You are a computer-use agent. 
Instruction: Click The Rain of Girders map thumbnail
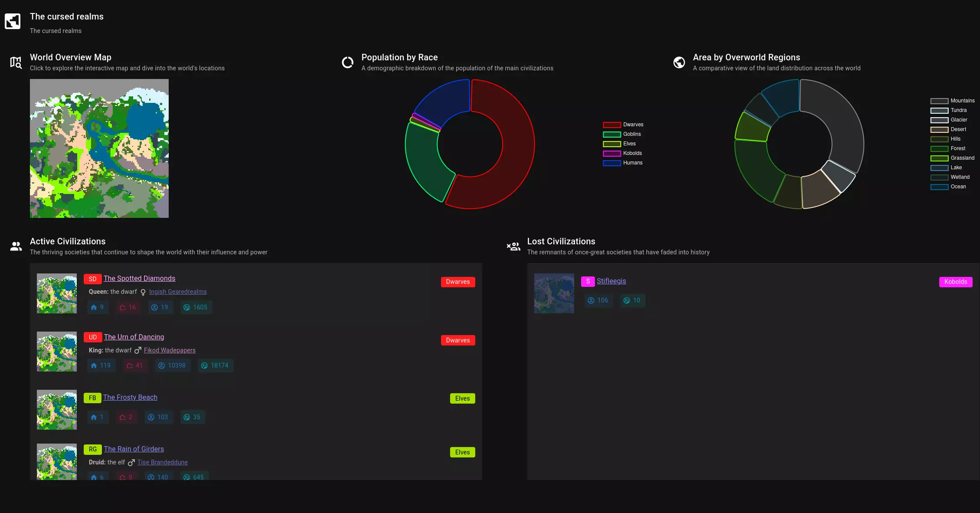(57, 461)
